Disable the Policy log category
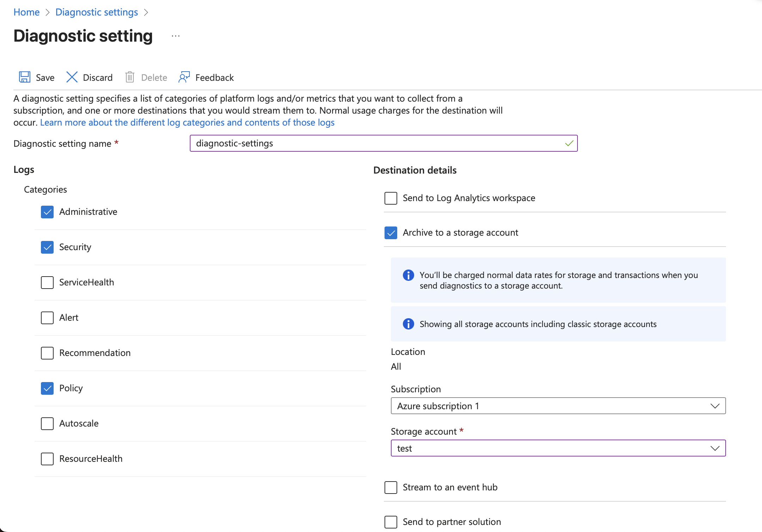Image resolution: width=762 pixels, height=532 pixels. click(47, 388)
